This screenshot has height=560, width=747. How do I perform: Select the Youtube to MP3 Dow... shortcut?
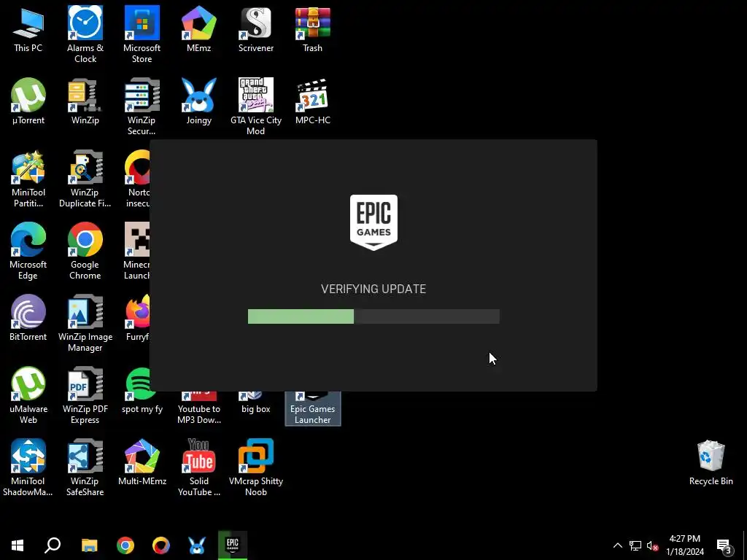(x=199, y=408)
